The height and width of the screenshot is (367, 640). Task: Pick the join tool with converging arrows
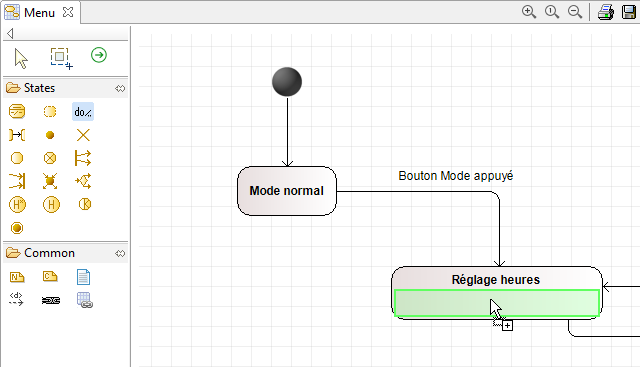click(17, 181)
